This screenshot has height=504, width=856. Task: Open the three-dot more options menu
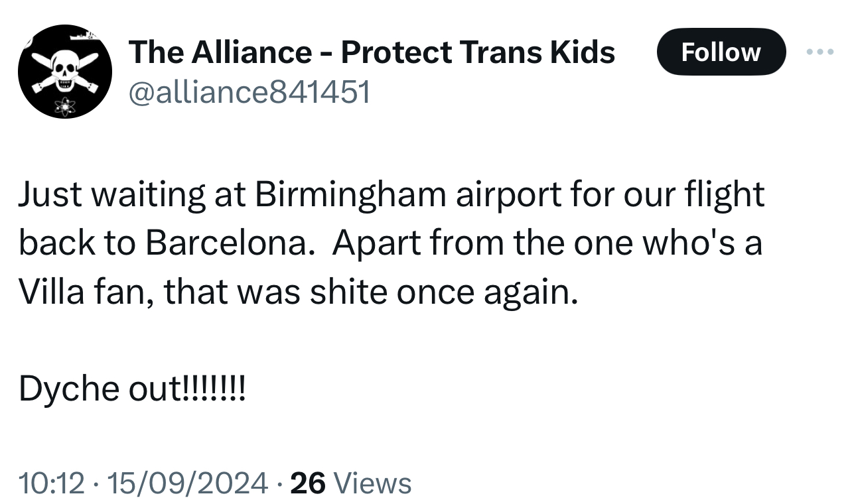tap(821, 52)
